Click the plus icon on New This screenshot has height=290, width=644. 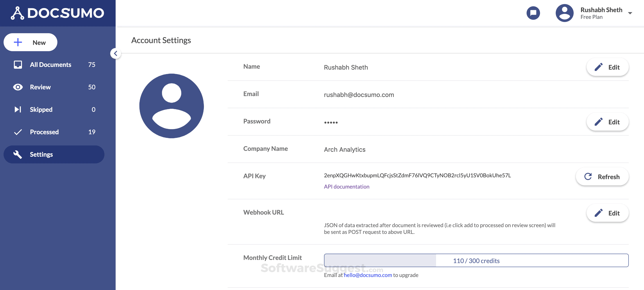(x=18, y=42)
